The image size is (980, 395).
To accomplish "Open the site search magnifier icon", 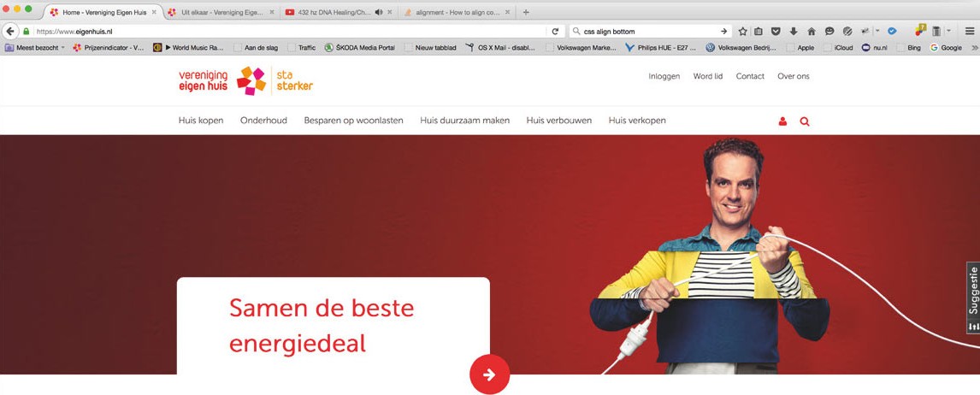I will click(x=805, y=122).
